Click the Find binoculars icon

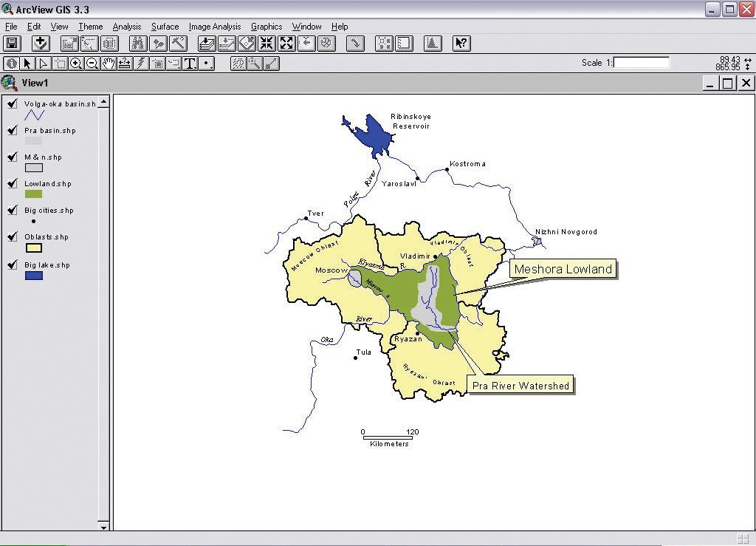pyautogui.click(x=138, y=44)
